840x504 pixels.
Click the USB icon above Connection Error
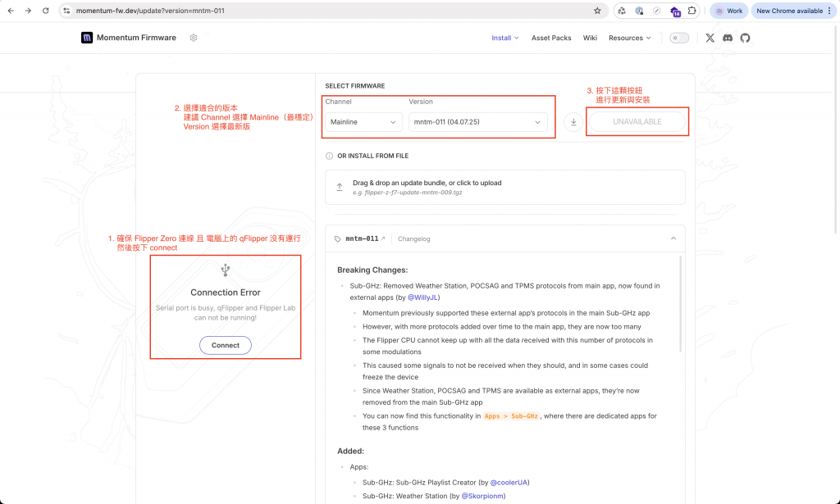tap(226, 270)
